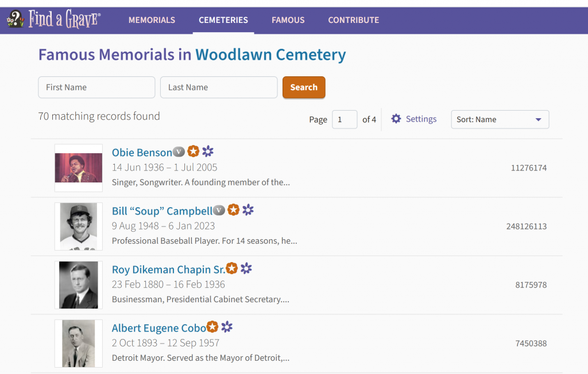Open Albert Eugene Cobo's photo thumbnail
Screen dimensions: 588x374
(x=79, y=343)
